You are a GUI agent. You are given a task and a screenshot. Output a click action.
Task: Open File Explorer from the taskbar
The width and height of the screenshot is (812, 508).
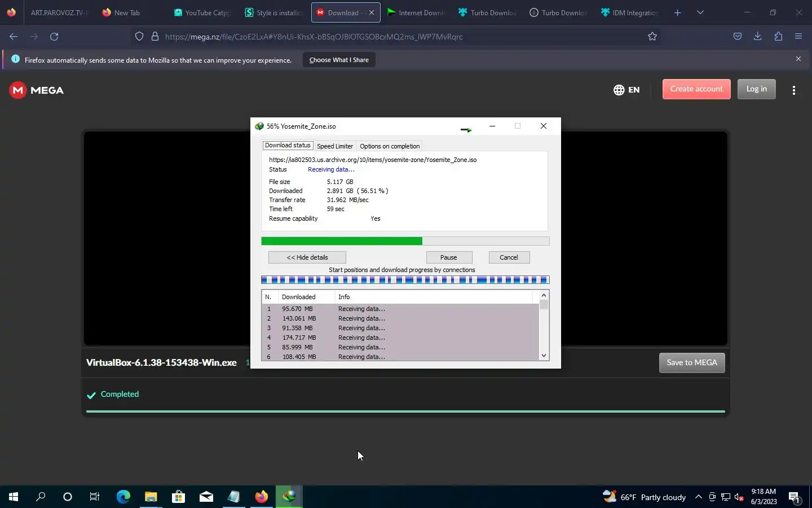(x=151, y=497)
